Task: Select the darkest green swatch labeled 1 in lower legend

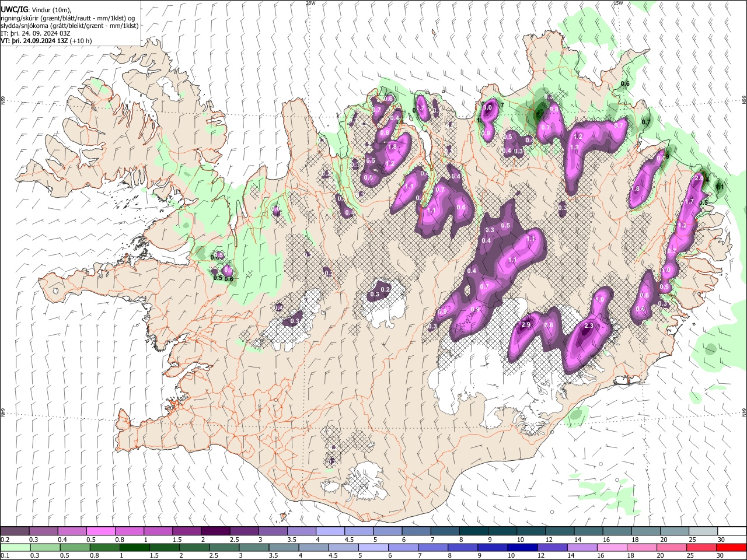Action: [x=134, y=548]
